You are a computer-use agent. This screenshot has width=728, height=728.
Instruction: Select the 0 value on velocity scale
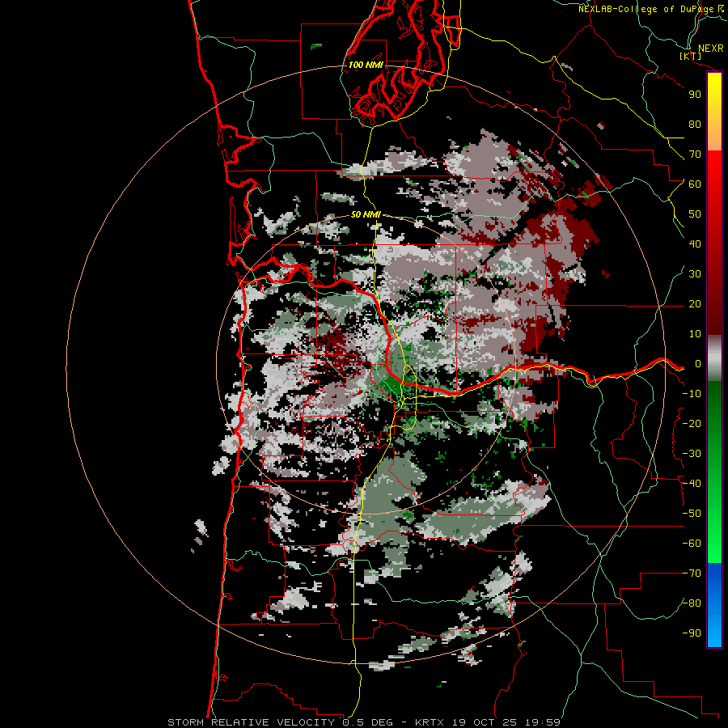tap(697, 364)
